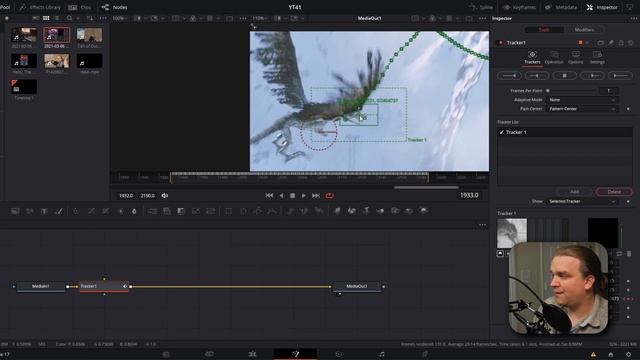This screenshot has height=360, width=640.
Task: Open the node editor options (three dots)
Action: coord(482,225)
